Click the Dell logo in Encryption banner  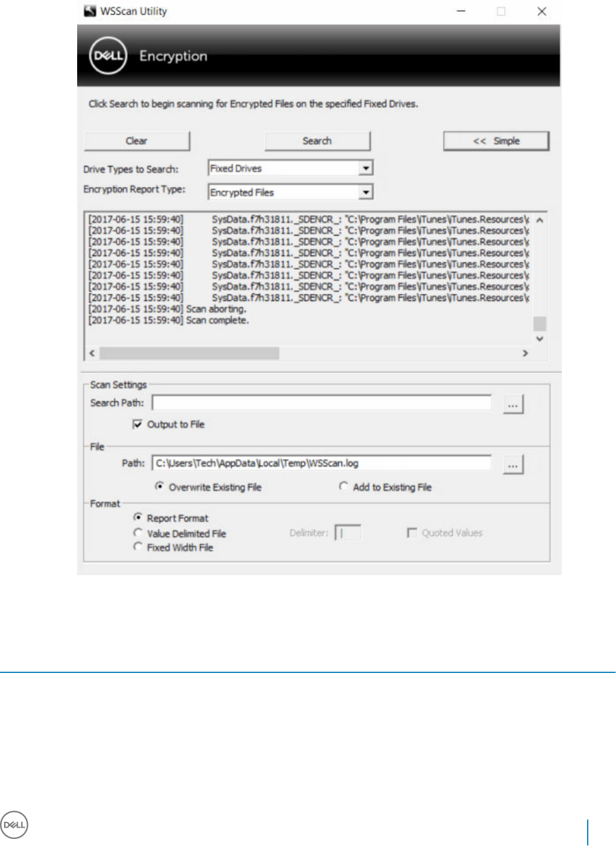pyautogui.click(x=108, y=56)
